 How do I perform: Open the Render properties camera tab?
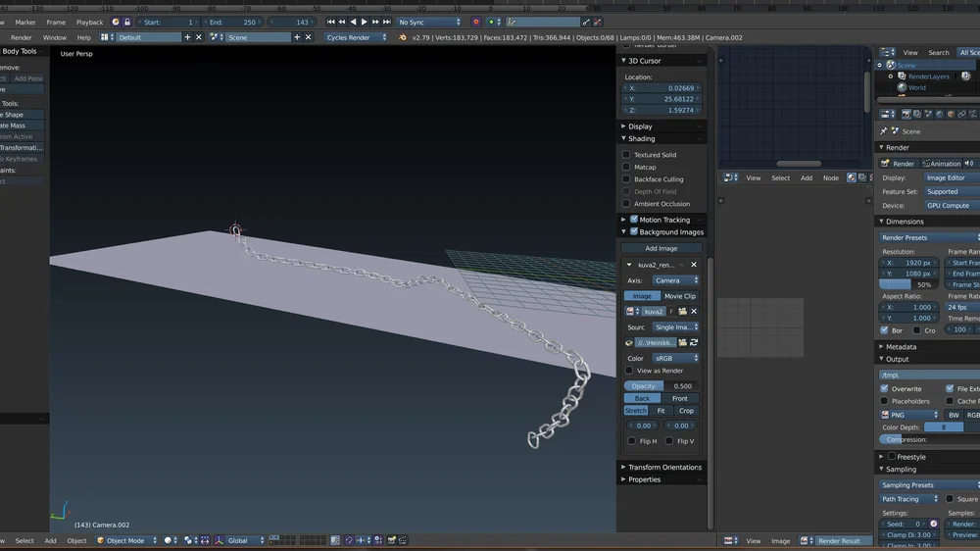906,115
